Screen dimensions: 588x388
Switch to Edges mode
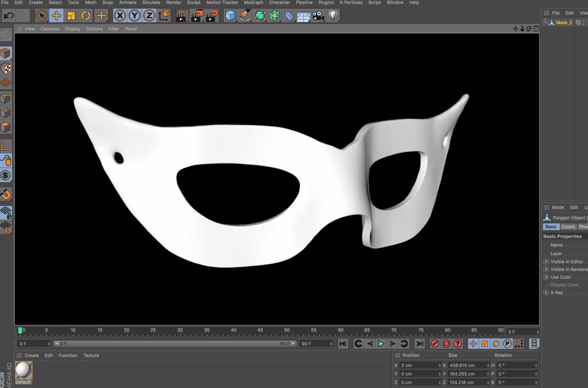pos(6,113)
